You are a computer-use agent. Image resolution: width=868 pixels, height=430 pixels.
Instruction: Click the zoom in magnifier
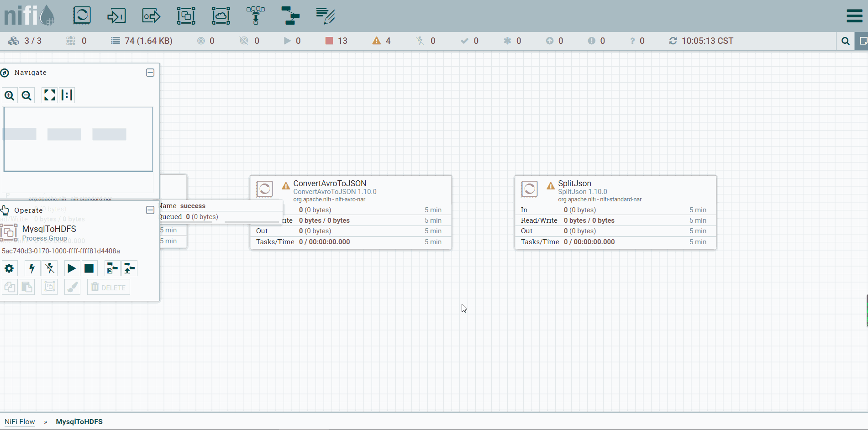[x=9, y=95]
